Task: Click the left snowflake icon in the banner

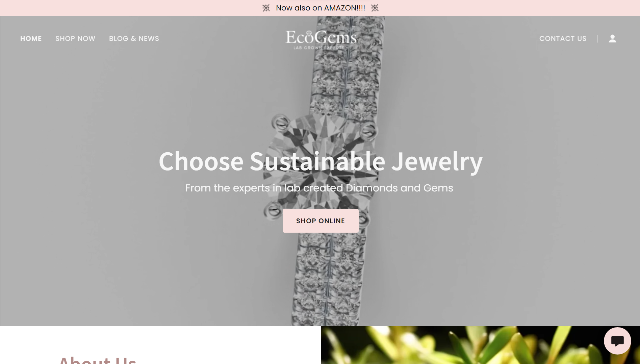Action: pos(266,8)
